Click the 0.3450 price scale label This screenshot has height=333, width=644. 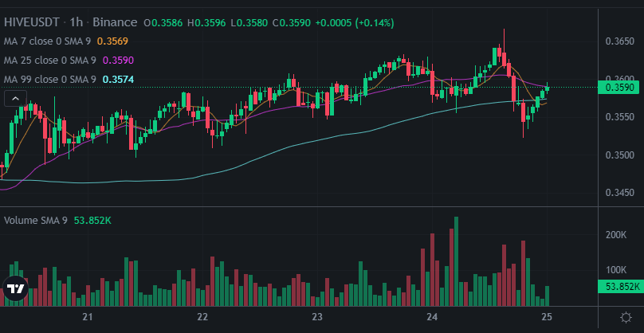click(620, 192)
